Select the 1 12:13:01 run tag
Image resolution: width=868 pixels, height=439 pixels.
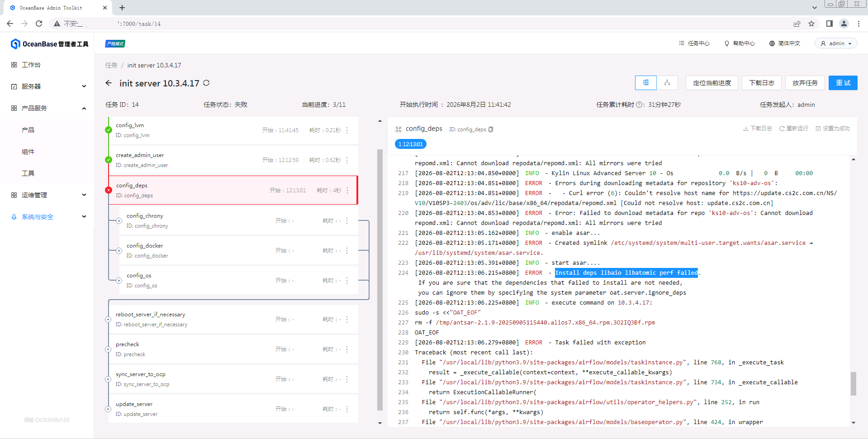tap(411, 144)
